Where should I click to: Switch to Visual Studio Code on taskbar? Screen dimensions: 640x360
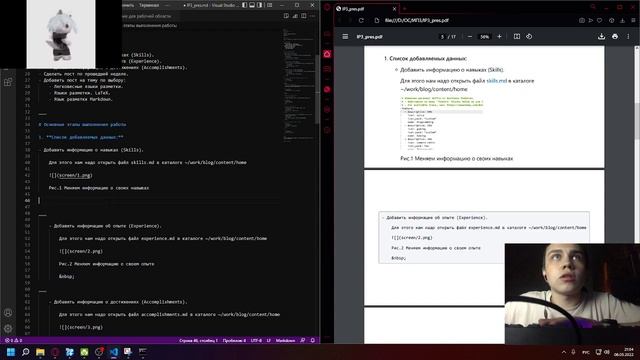coord(113,352)
